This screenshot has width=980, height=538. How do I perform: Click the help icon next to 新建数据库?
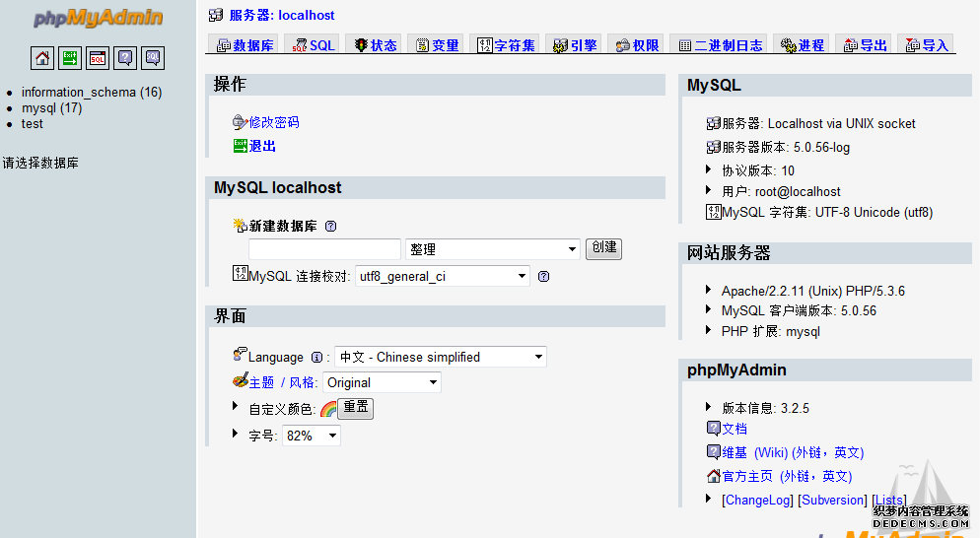[x=330, y=226]
